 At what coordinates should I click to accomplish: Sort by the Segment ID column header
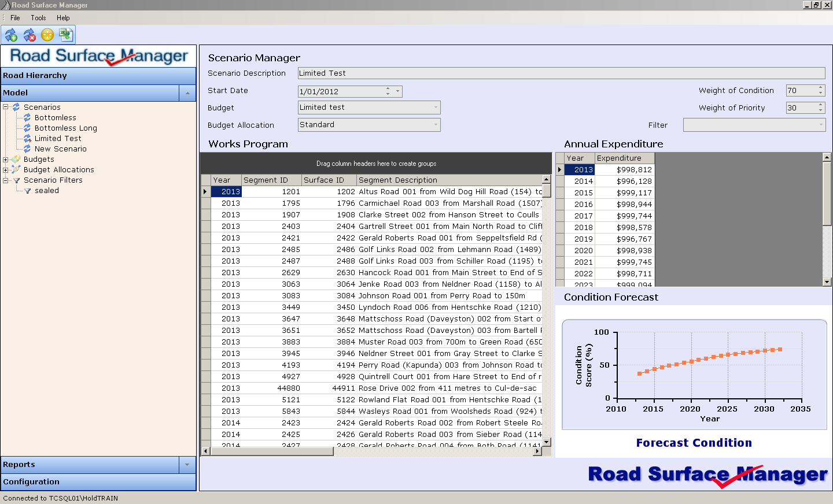(271, 180)
